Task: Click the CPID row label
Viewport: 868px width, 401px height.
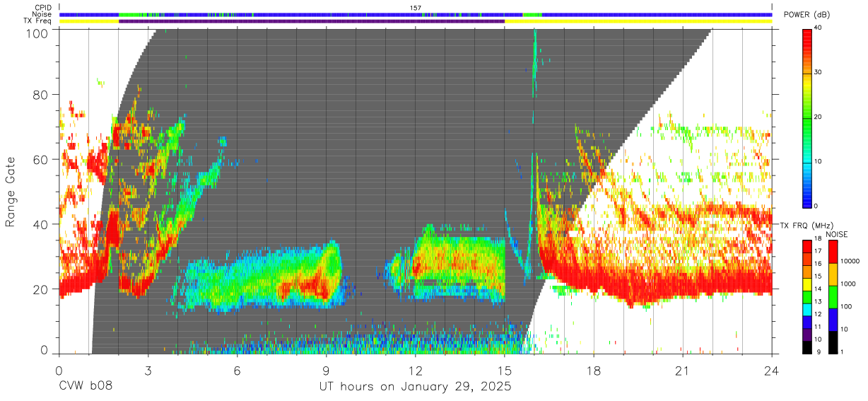Action: 44,8
